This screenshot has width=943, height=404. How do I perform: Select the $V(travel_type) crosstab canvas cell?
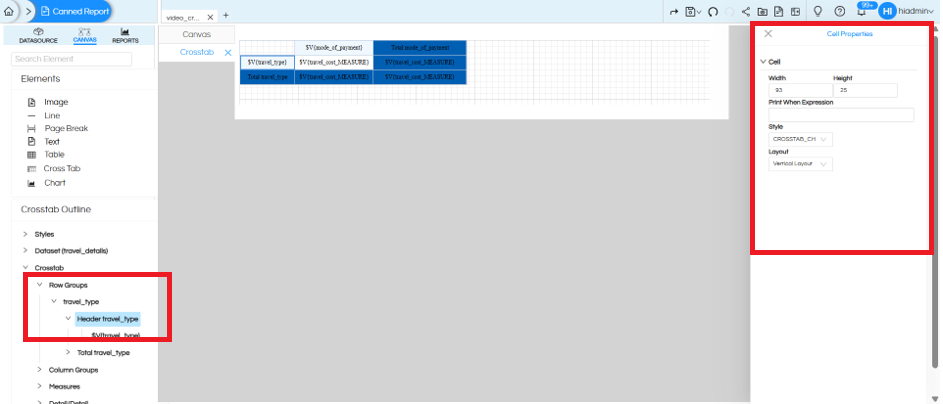pyautogui.click(x=267, y=62)
